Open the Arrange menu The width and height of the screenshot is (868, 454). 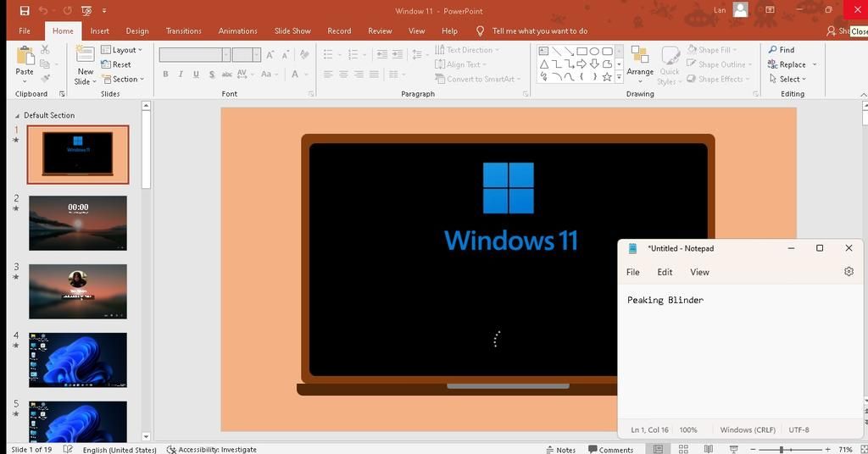coord(640,64)
